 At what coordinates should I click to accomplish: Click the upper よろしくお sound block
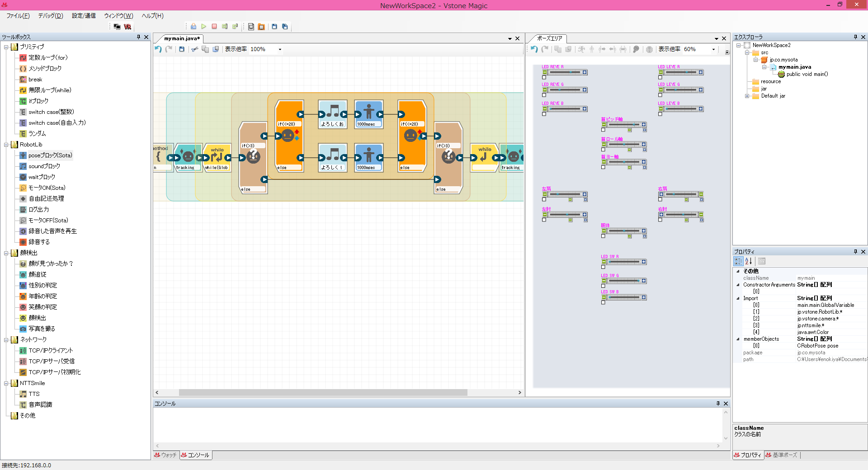(332, 114)
